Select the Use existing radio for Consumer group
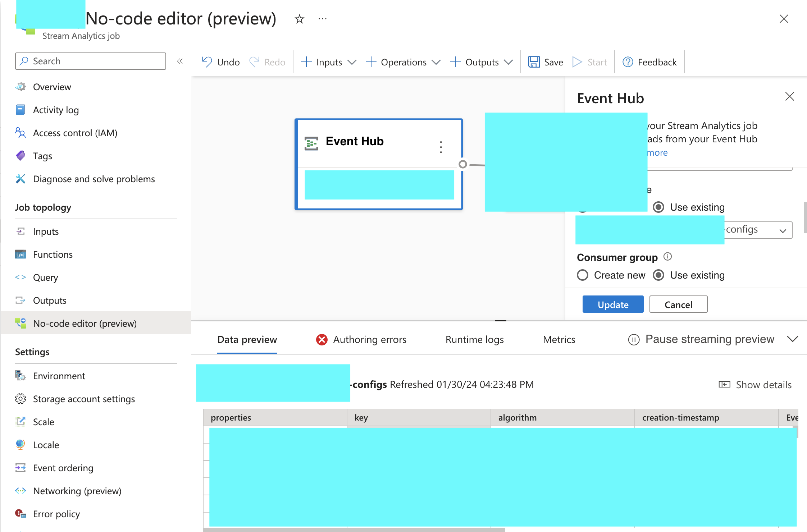This screenshot has height=532, width=807. pyautogui.click(x=658, y=275)
